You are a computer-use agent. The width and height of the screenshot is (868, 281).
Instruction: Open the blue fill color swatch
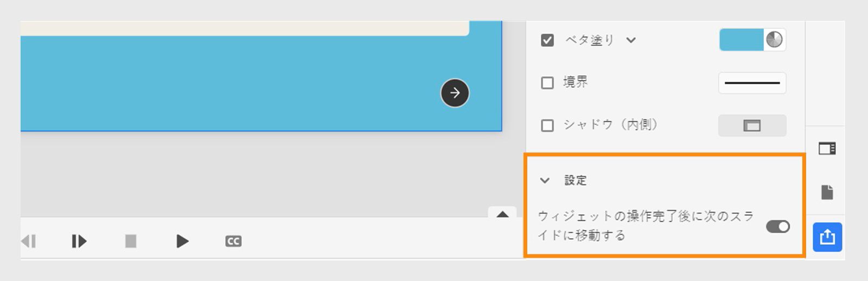pyautogui.click(x=741, y=40)
